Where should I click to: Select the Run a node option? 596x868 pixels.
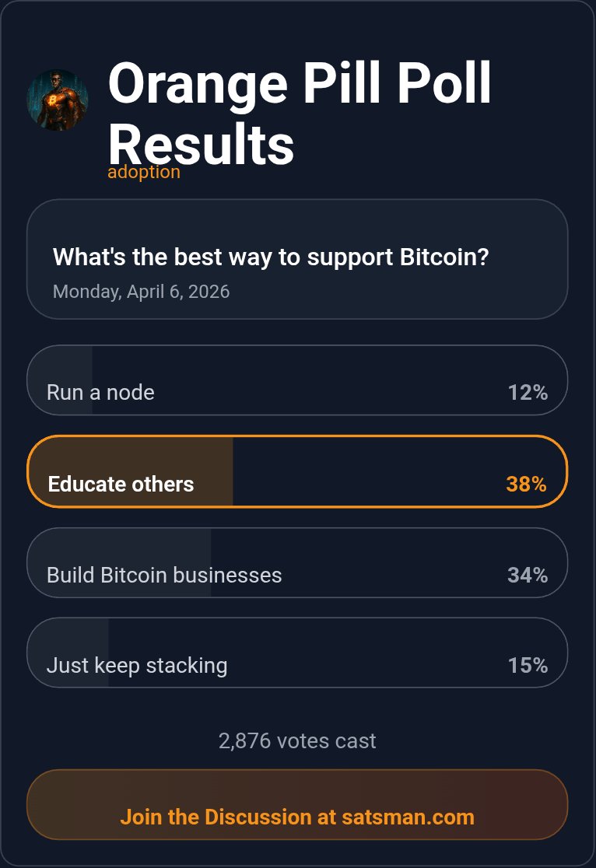point(100,392)
